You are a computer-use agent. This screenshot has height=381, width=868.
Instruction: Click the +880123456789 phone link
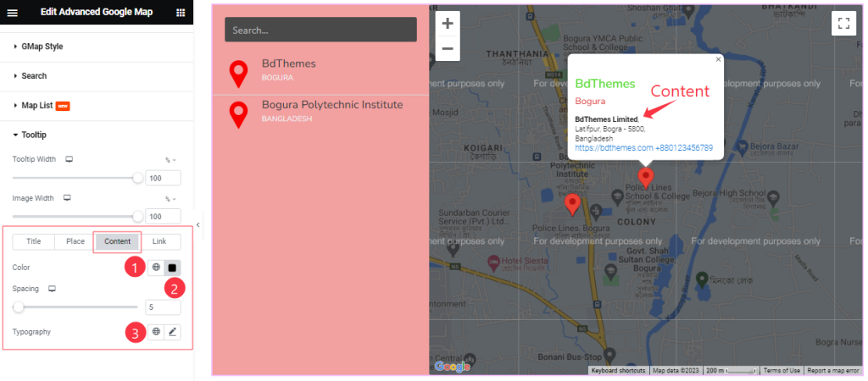tap(684, 148)
